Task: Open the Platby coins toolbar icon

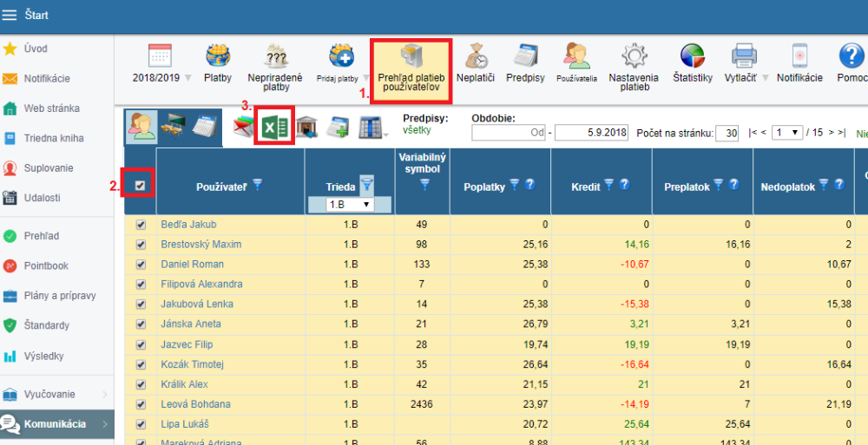Action: click(218, 56)
